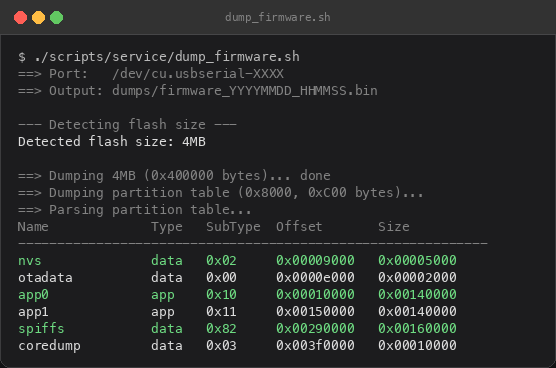Click the Name column header
Image resolution: width=556 pixels, height=368 pixels.
(x=33, y=227)
